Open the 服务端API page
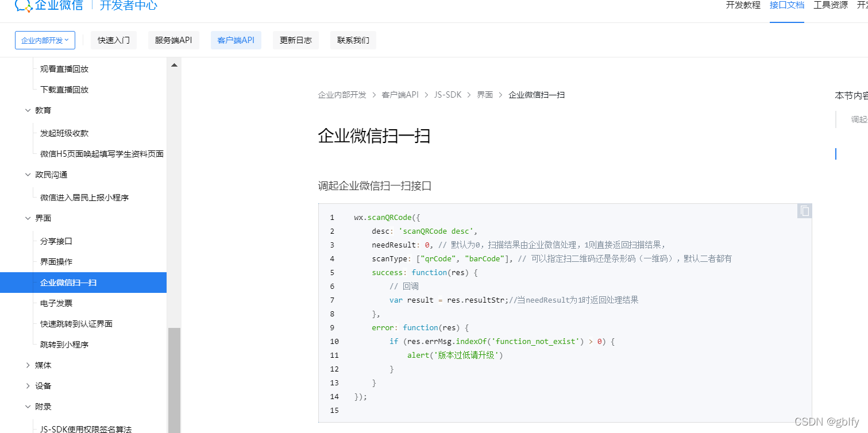Viewport: 868px width, 433px height. click(173, 40)
